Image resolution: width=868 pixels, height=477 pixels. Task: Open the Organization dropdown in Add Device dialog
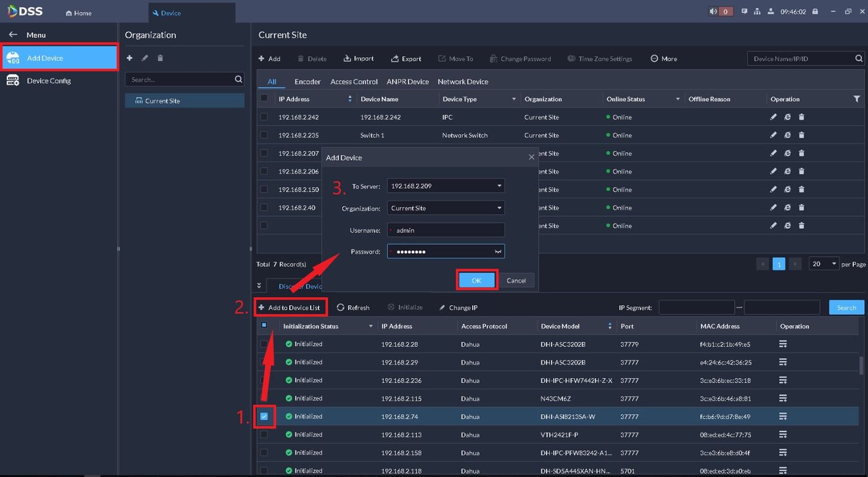[x=499, y=208]
